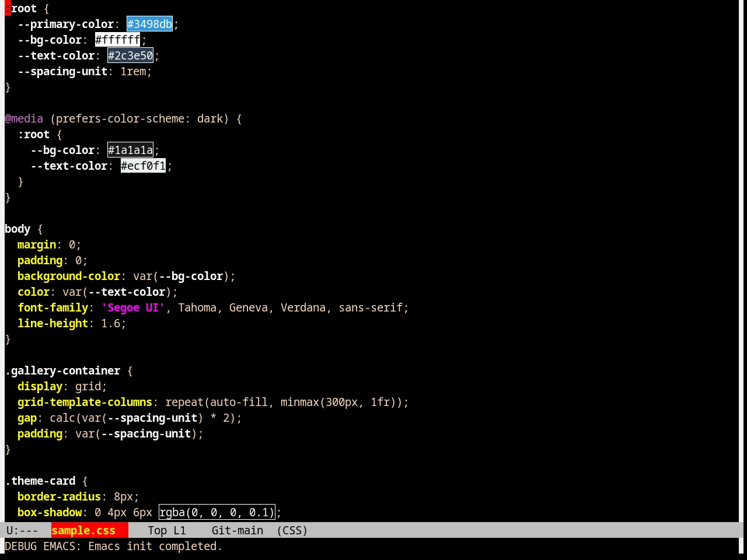Viewport: 747px width, 560px height.
Task: Click the grid-template-columns property
Action: point(85,402)
